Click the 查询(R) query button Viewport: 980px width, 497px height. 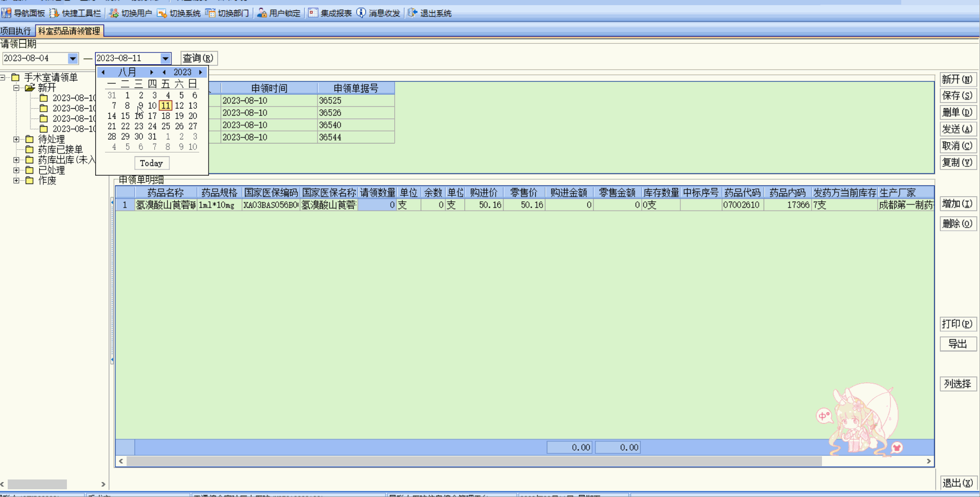[199, 58]
